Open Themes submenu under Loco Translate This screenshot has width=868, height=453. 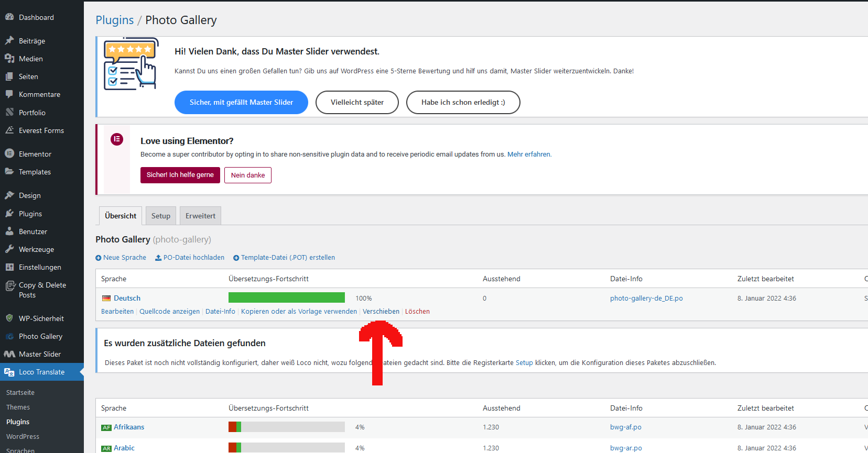(x=18, y=407)
